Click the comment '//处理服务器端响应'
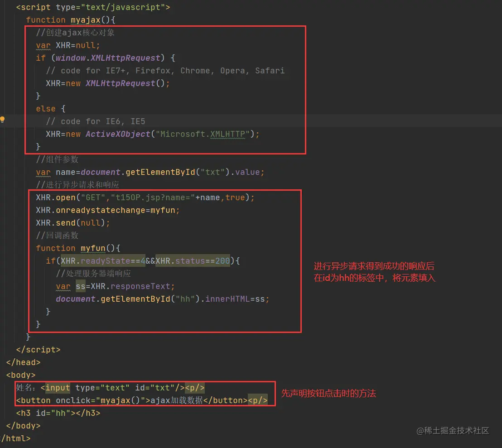This screenshot has width=502, height=448. point(93,273)
